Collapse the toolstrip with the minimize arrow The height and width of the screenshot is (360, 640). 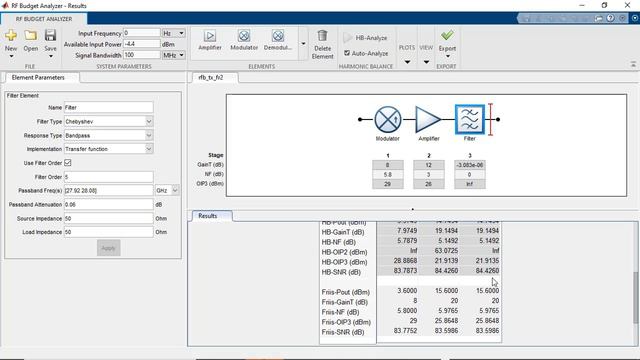click(x=633, y=64)
